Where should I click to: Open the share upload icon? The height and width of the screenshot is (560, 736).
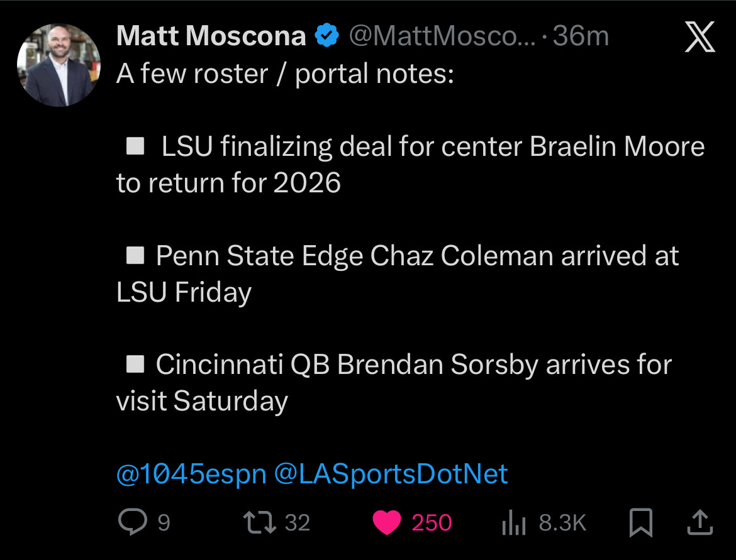(x=701, y=521)
